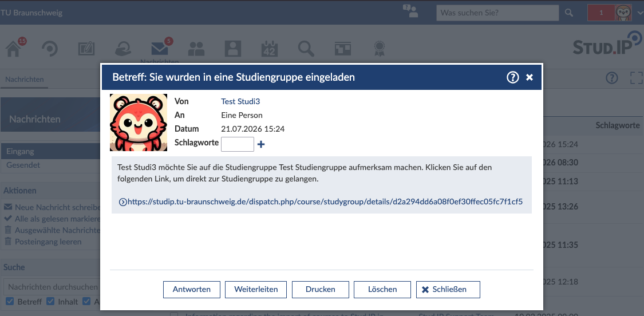Focus the 'Was suchen Sie?' search field
The image size is (644, 316).
click(498, 13)
